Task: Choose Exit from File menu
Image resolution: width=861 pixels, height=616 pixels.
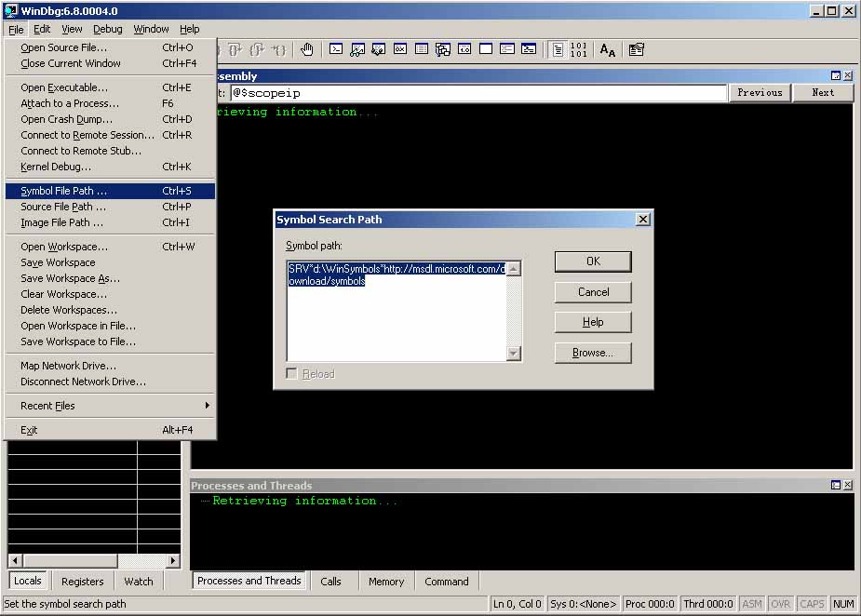Action: [x=110, y=430]
